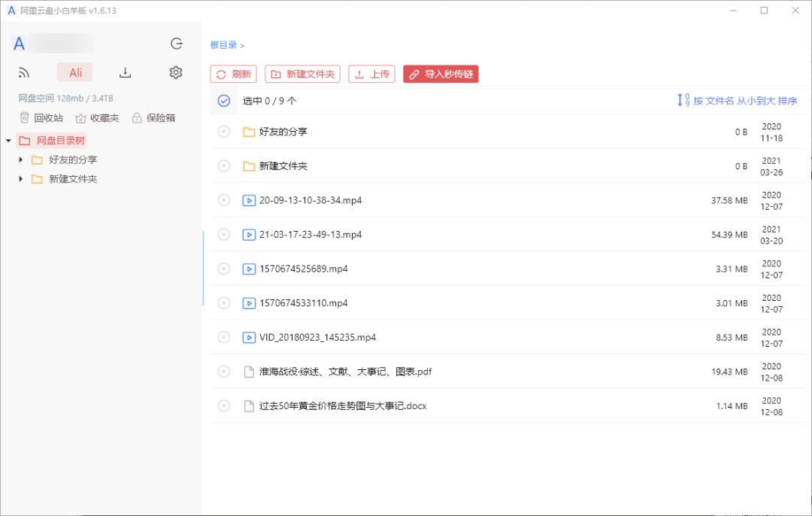Toggle select-all files checkbox

point(223,100)
